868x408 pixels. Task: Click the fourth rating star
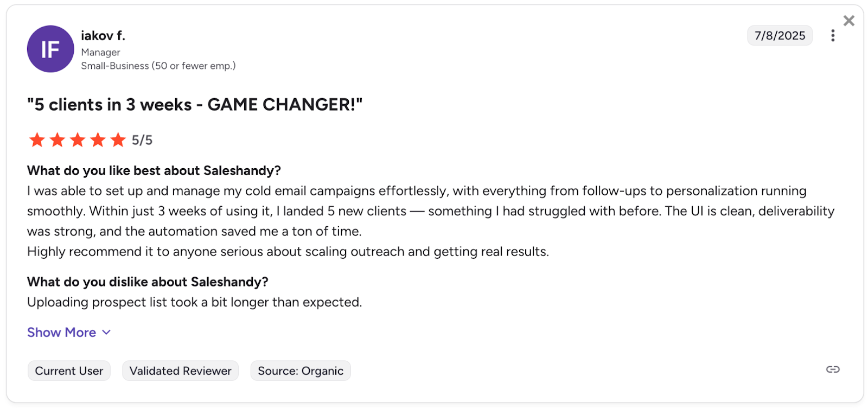[x=98, y=140]
